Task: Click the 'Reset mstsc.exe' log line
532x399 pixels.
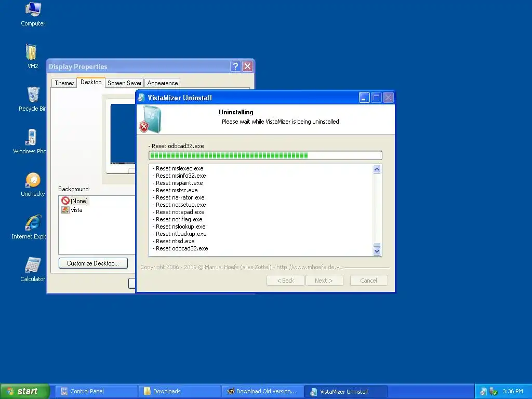Action: coord(175,190)
